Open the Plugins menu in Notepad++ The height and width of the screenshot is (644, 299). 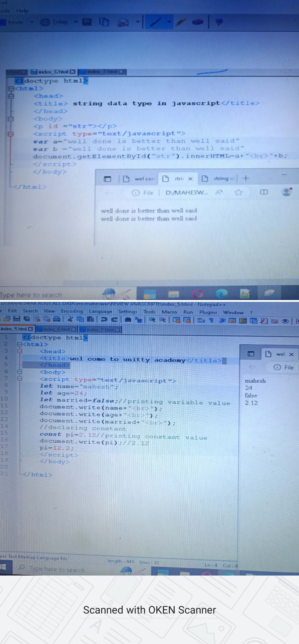pyautogui.click(x=208, y=312)
